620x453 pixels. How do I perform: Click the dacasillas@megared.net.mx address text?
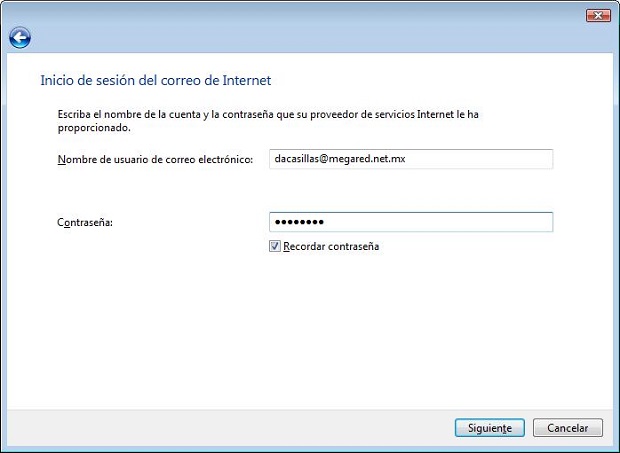pos(340,159)
